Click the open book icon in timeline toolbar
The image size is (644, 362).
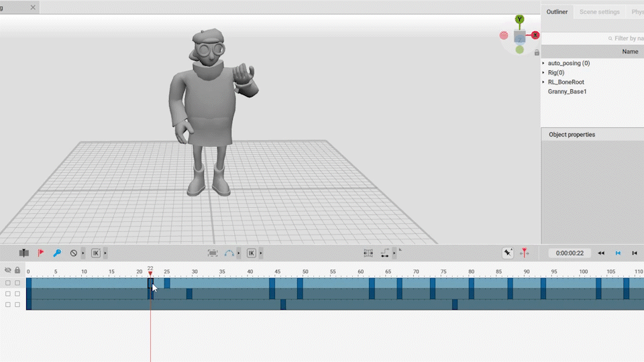24,253
